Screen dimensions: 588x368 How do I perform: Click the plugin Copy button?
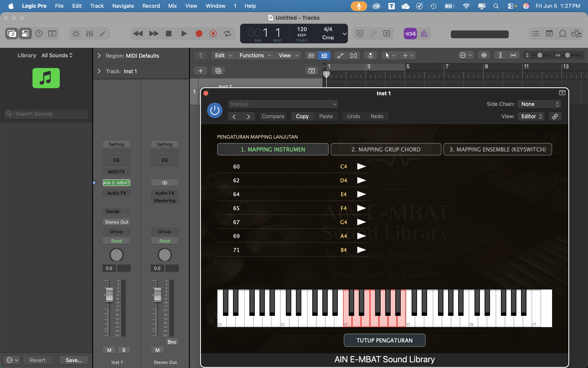pos(302,116)
